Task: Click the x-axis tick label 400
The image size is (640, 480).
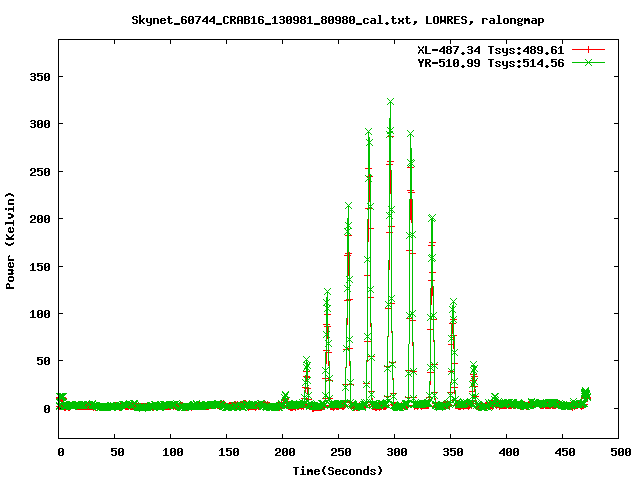Action: pos(509,452)
